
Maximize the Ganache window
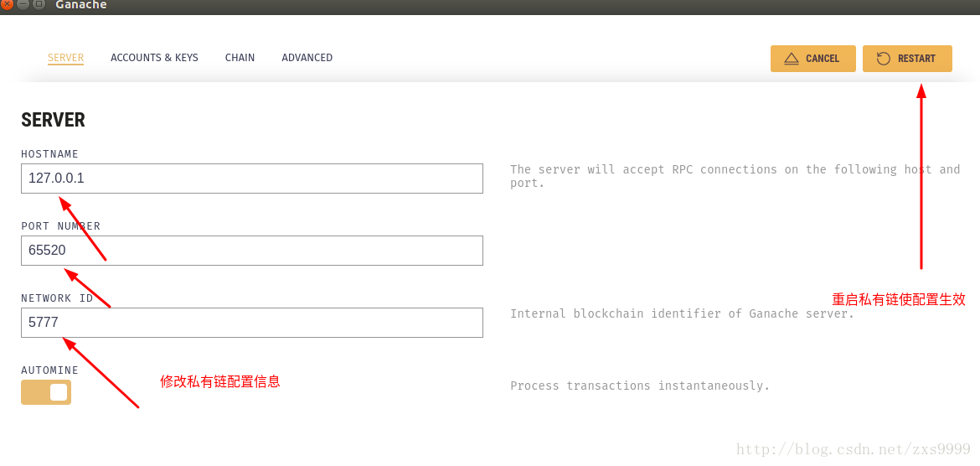coord(39,4)
